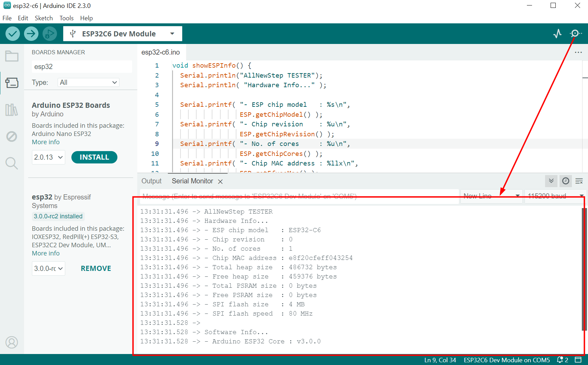Screen dimensions: 588x365
Task: Open the Sketchbook folder sidebar icon
Action: (x=12, y=56)
